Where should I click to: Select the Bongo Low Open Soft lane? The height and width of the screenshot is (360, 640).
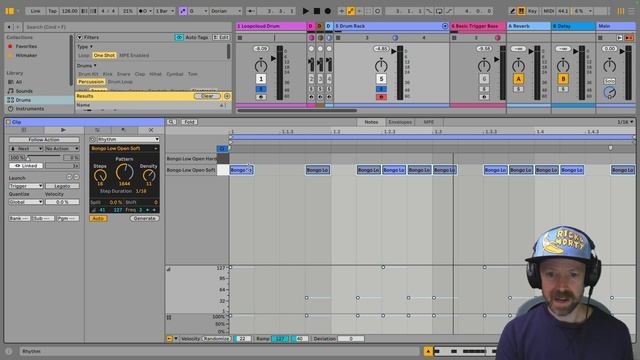(191, 170)
